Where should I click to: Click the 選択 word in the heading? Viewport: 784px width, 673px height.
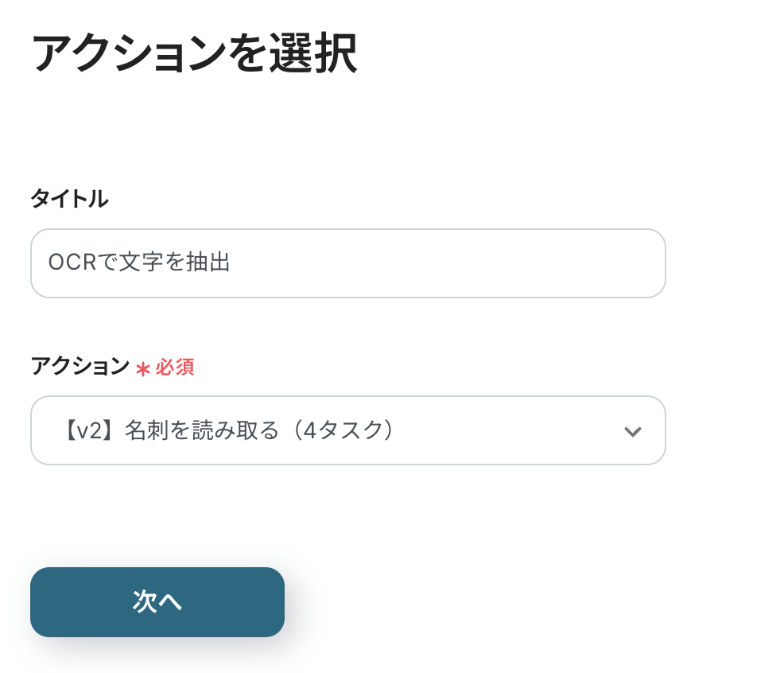312,54
